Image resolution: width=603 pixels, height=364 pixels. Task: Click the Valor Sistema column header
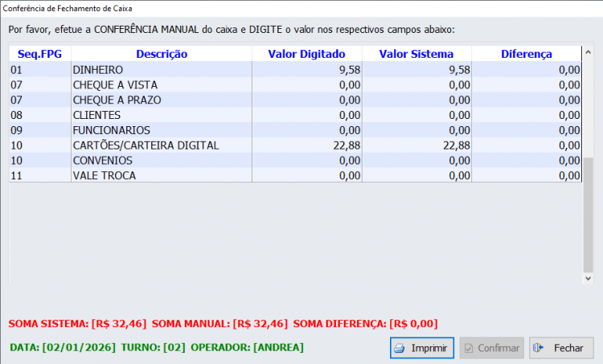416,54
